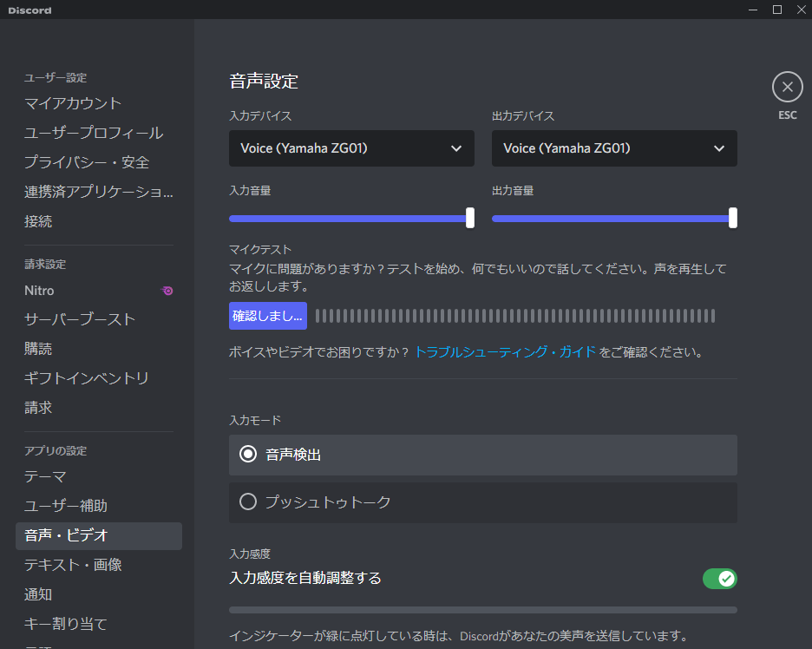The width and height of the screenshot is (812, 649).
Task: Select サーバーブースト in sidebar
Action: 80,319
